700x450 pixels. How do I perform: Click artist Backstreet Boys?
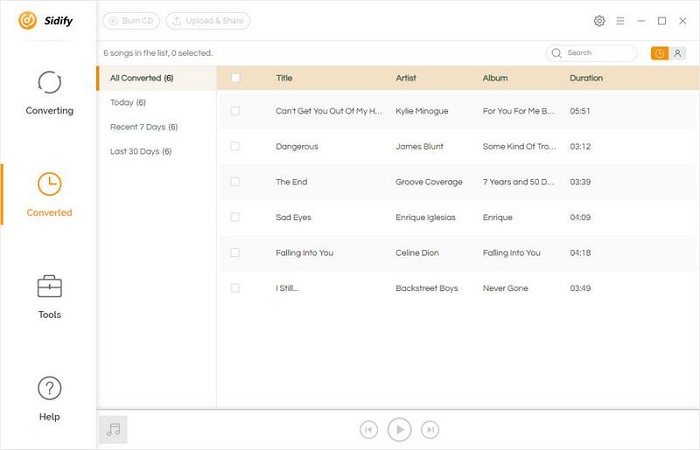[426, 288]
